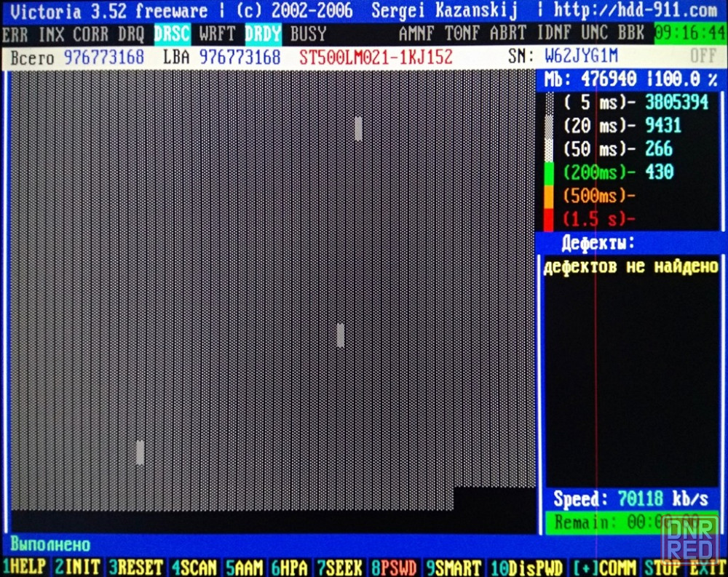Choose 3RESET in the function bar

(136, 567)
